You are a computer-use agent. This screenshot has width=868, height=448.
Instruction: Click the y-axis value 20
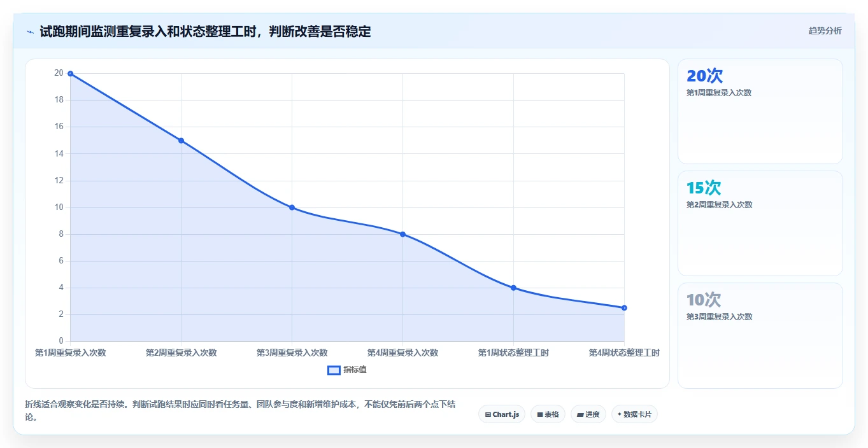[x=59, y=73]
